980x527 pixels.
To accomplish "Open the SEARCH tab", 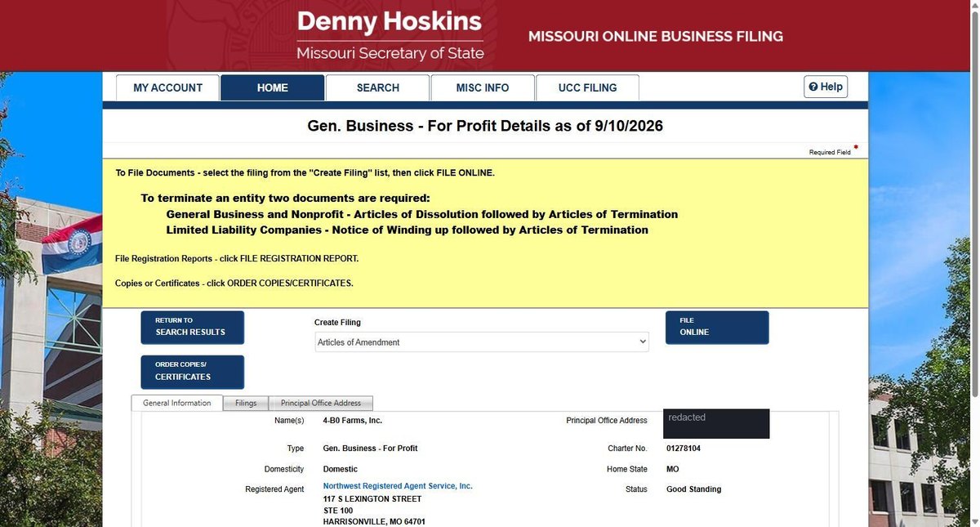I will 378,87.
